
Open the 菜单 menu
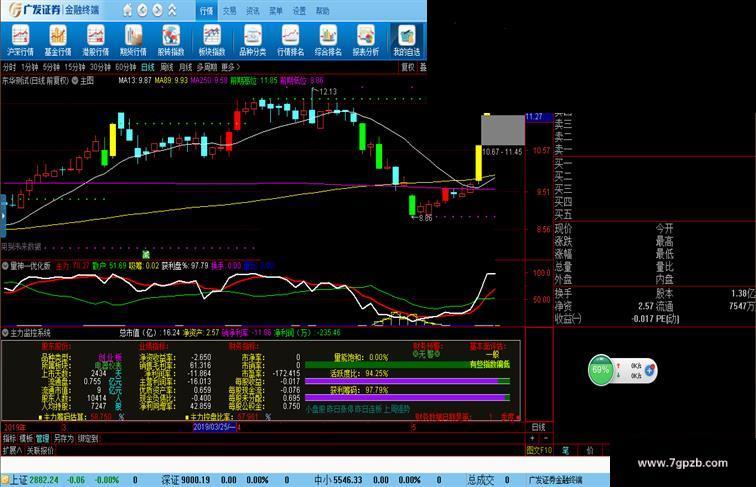pyautogui.click(x=276, y=11)
